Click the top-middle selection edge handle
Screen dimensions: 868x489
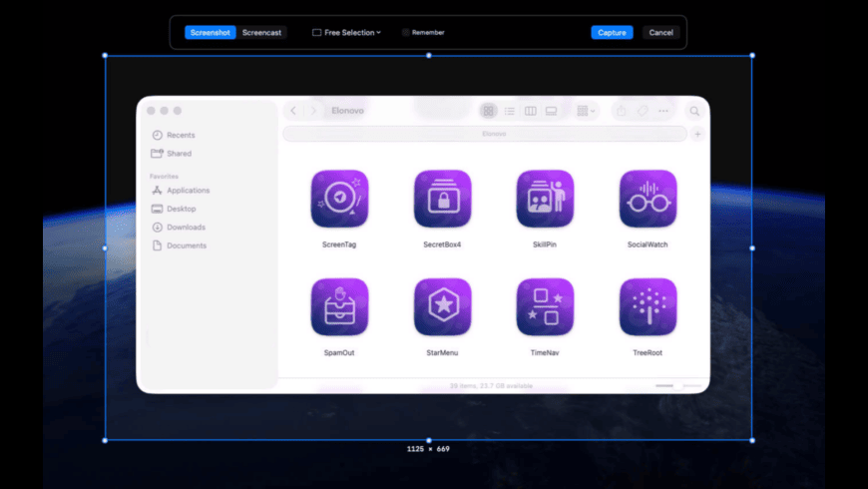429,55
